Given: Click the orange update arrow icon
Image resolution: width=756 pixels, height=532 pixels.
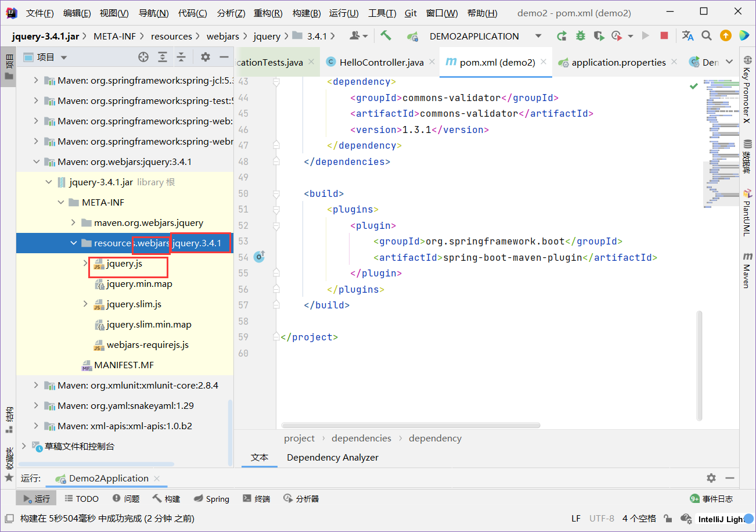Looking at the screenshot, I should point(725,36).
